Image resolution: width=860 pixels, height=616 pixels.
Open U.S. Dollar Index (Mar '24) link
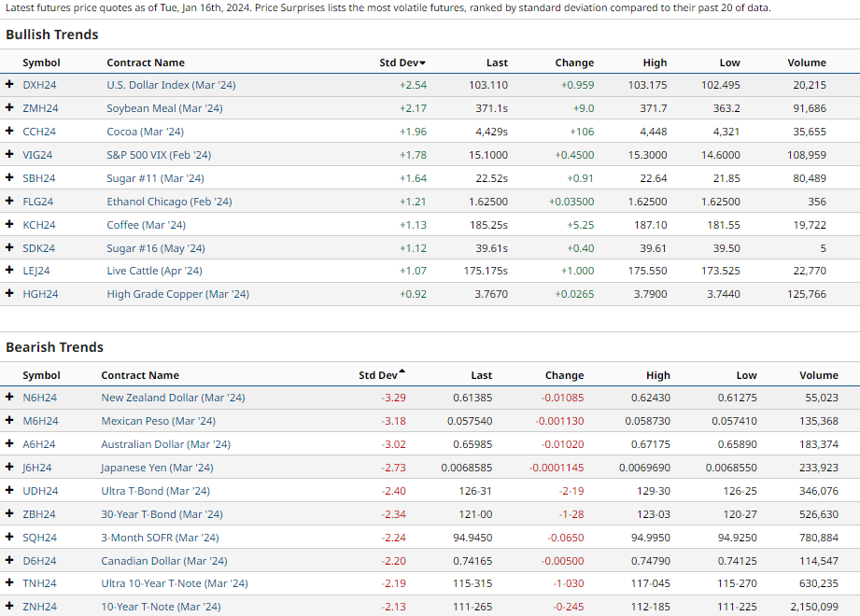pos(171,85)
